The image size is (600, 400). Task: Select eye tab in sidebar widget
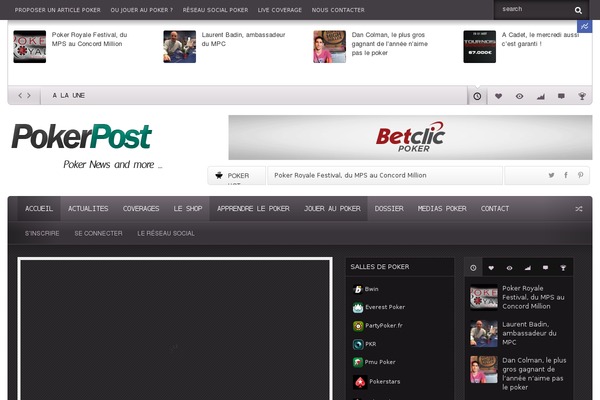509,268
